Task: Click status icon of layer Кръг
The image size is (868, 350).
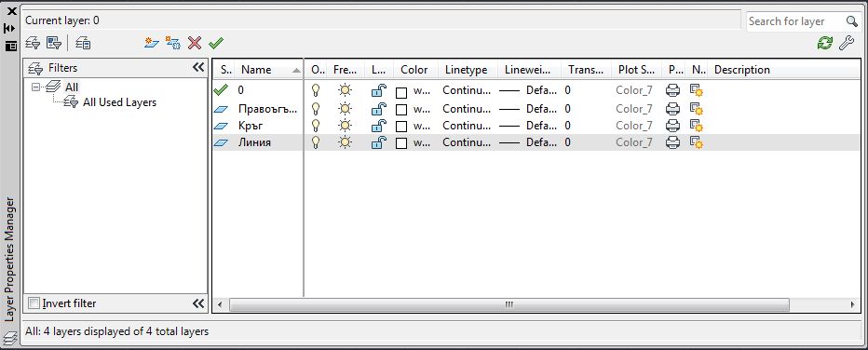Action: coord(221,126)
